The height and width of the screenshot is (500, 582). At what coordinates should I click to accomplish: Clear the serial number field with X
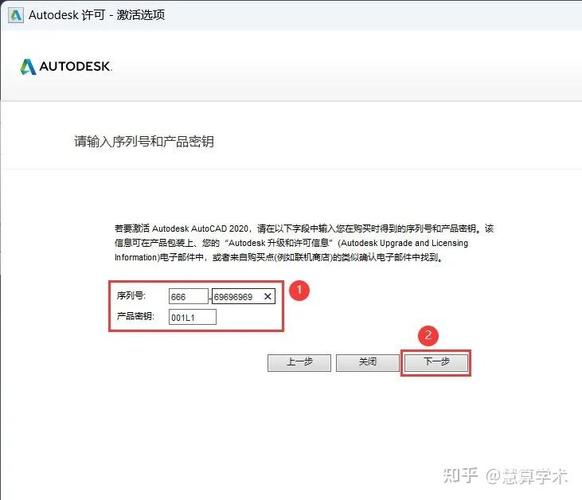pyautogui.click(x=268, y=296)
